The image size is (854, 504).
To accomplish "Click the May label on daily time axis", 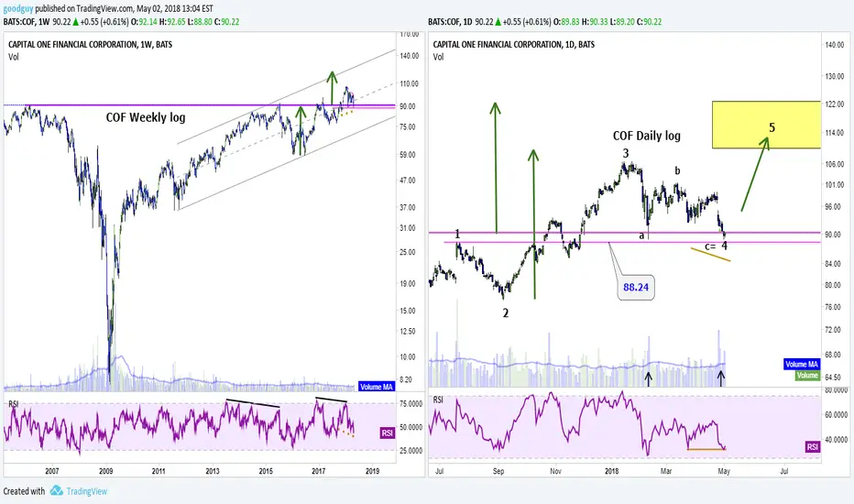I will point(724,471).
